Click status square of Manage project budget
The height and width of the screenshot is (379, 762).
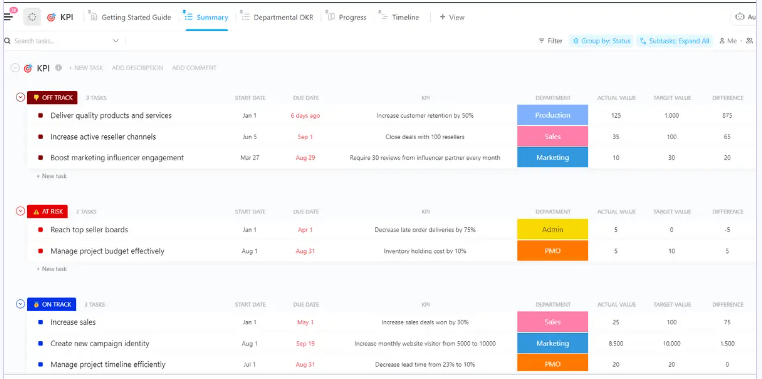pyautogui.click(x=41, y=251)
